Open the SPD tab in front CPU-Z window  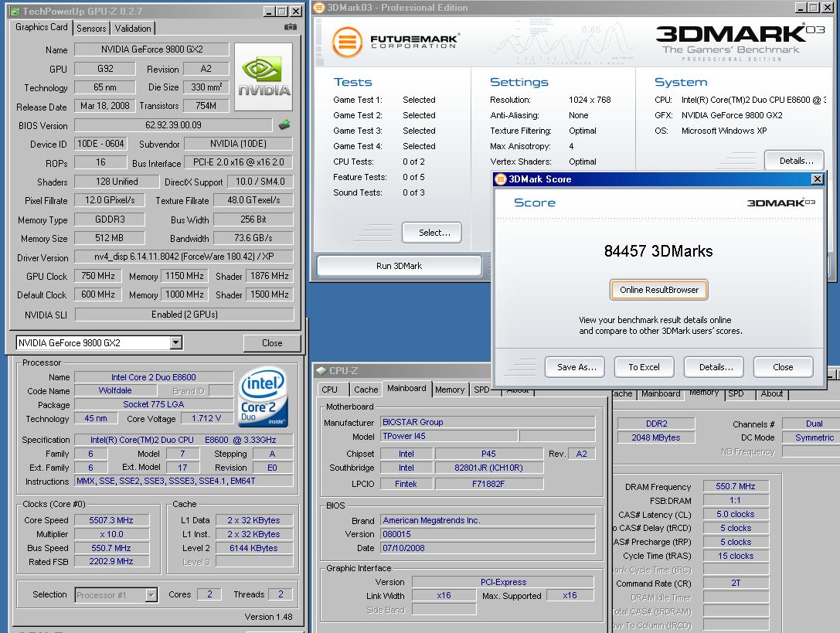pyautogui.click(x=481, y=390)
